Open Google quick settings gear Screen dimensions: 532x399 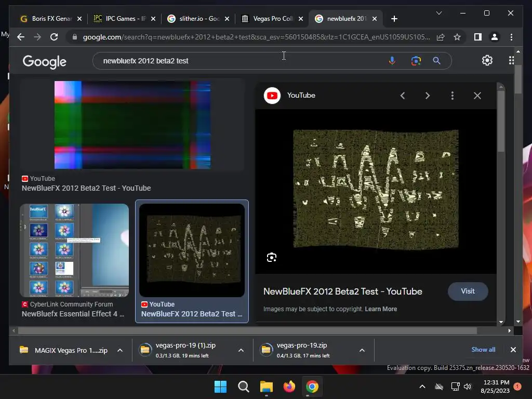pos(487,60)
